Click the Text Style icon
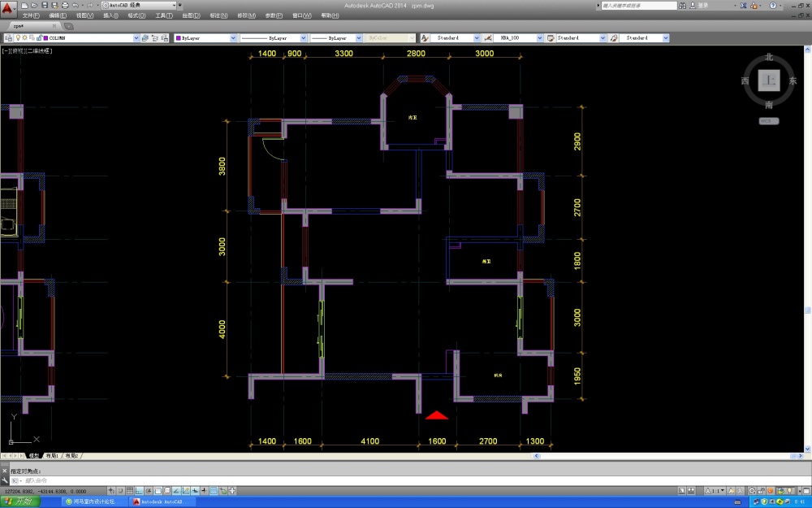Viewport: 812px width, 508px height. [x=425, y=38]
